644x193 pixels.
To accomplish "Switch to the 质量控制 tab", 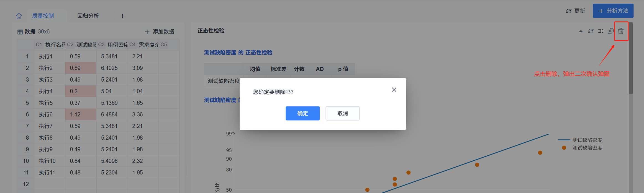I will point(43,16).
